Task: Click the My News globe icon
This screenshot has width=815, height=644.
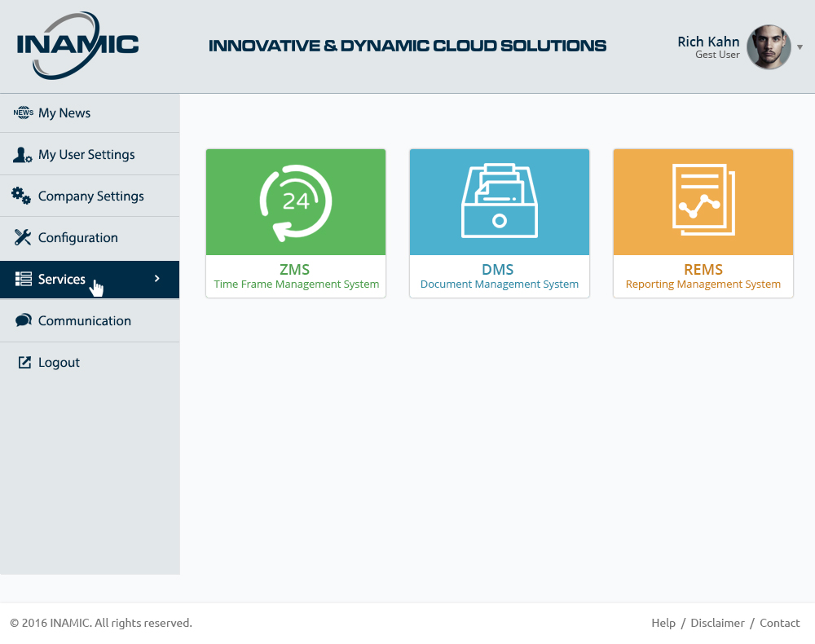Action: pyautogui.click(x=24, y=112)
